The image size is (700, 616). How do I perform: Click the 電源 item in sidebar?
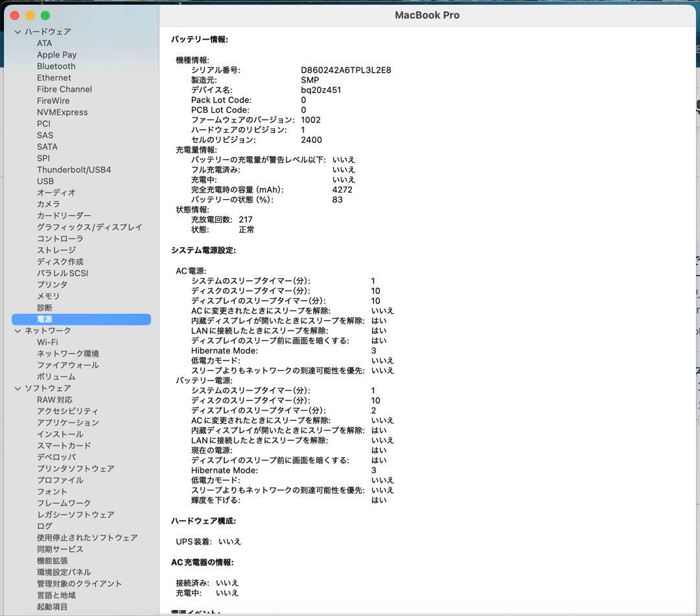pyautogui.click(x=45, y=319)
